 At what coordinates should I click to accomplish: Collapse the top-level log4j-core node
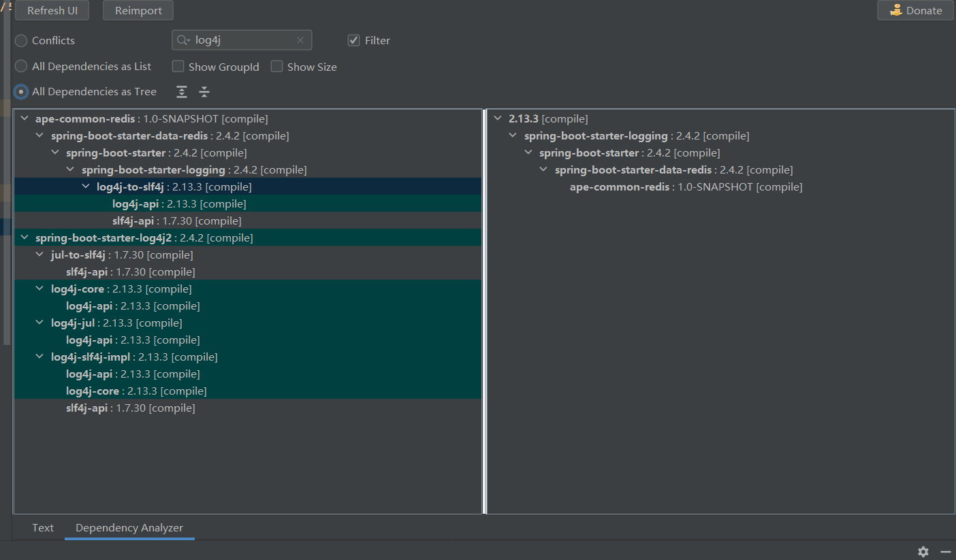click(x=40, y=289)
